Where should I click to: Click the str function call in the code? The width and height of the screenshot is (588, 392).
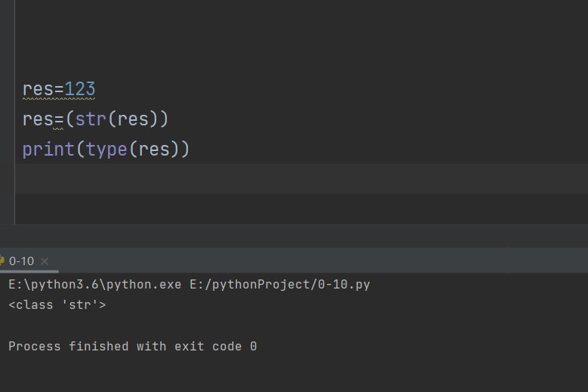90,119
